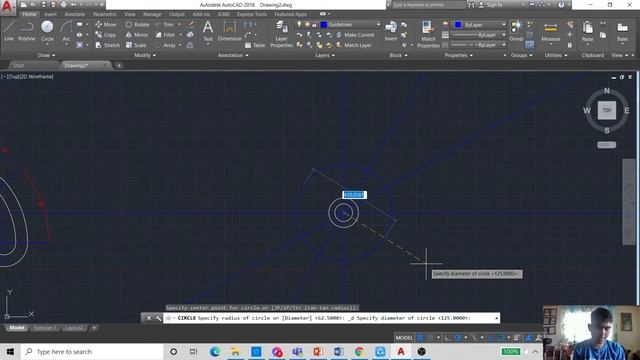Choose the Copy command
The image size is (640, 360).
(106, 35)
